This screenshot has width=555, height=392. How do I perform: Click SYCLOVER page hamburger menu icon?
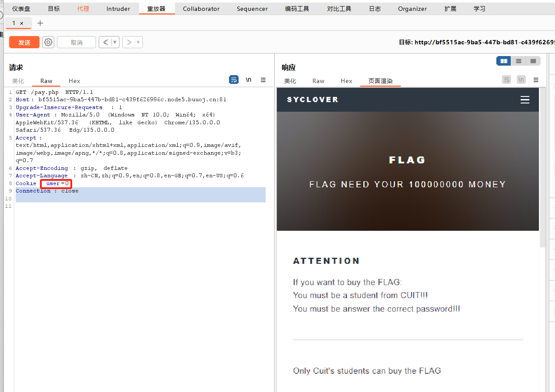[525, 100]
